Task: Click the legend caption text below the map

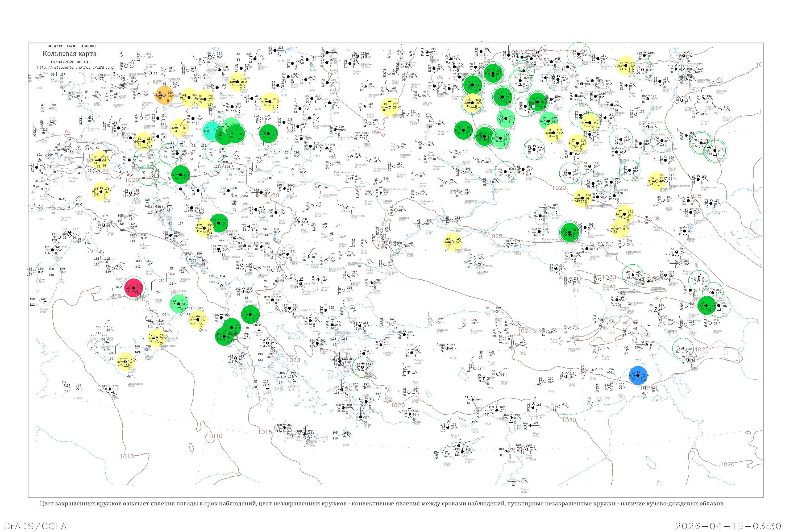Action: (382, 504)
